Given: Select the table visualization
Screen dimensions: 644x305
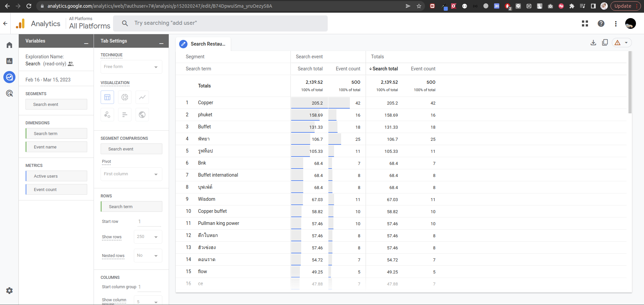Looking at the screenshot, I should coord(107,97).
